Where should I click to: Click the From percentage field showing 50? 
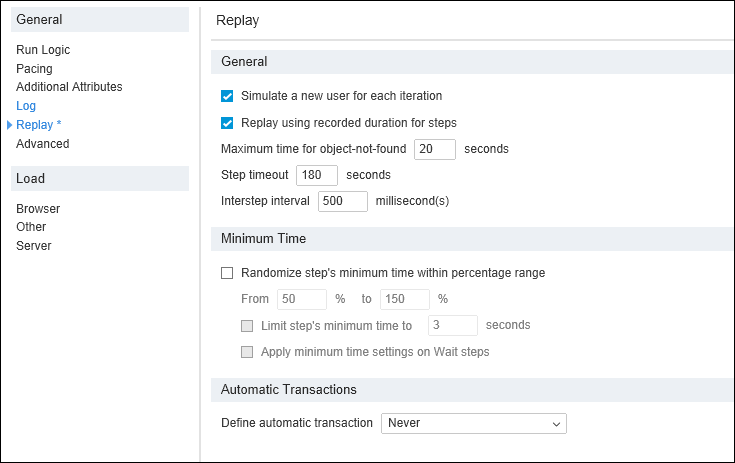[302, 299]
